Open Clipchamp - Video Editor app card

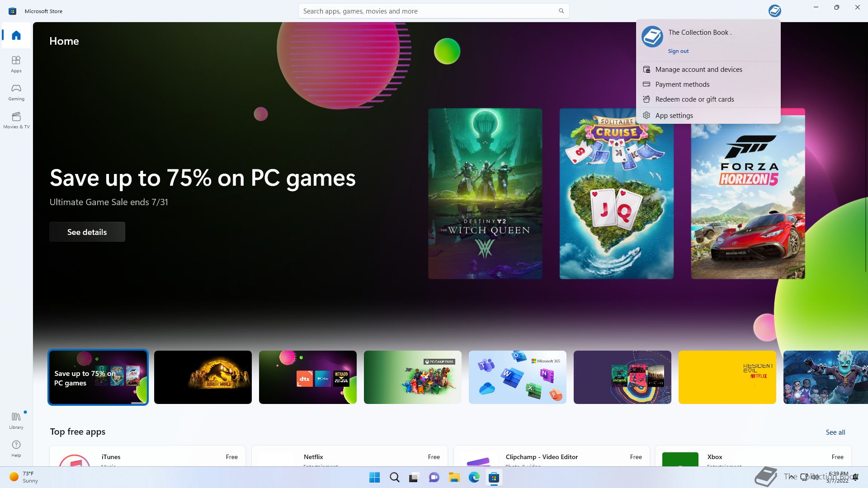point(552,456)
